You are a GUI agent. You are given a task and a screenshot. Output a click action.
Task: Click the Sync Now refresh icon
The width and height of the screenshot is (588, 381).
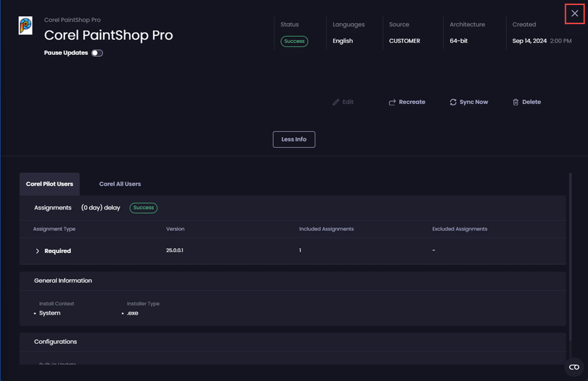click(453, 102)
